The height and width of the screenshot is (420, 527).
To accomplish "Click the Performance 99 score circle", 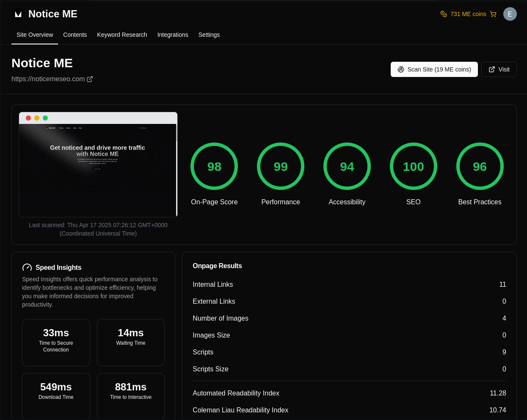I will (280, 166).
